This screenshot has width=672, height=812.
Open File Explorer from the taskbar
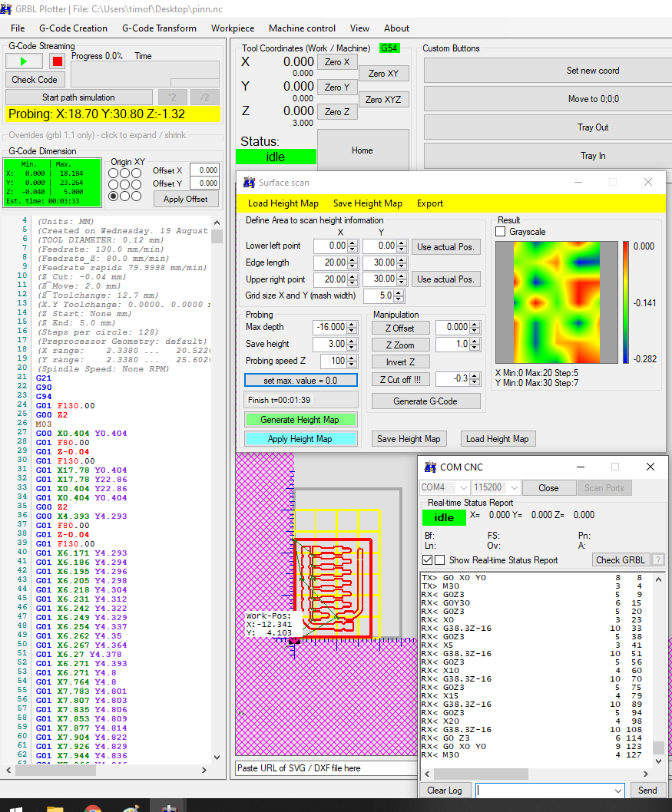pos(55,807)
